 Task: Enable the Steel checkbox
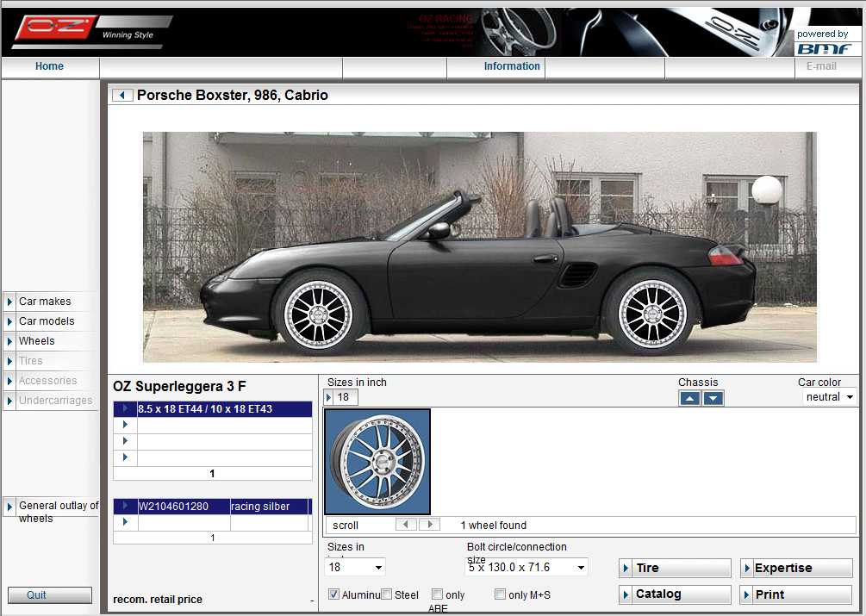pos(387,594)
